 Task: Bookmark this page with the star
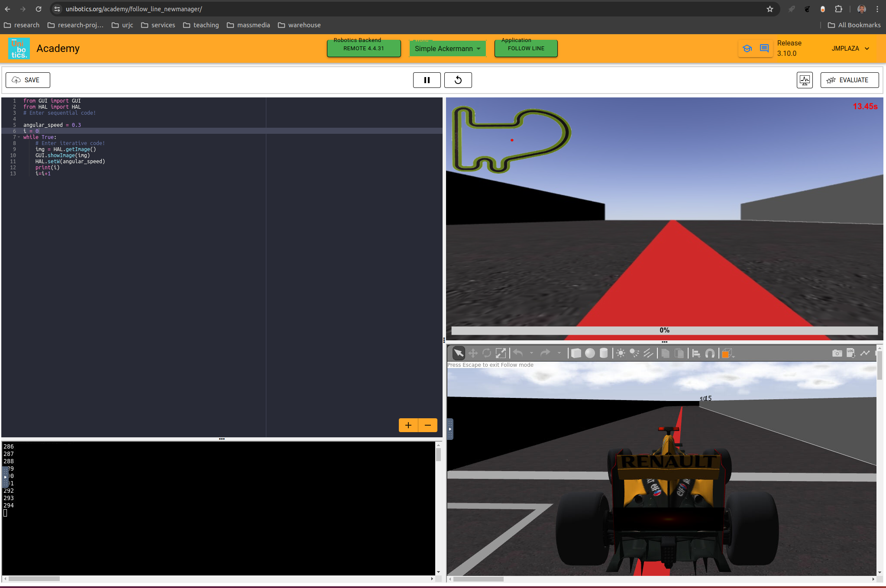pyautogui.click(x=770, y=9)
